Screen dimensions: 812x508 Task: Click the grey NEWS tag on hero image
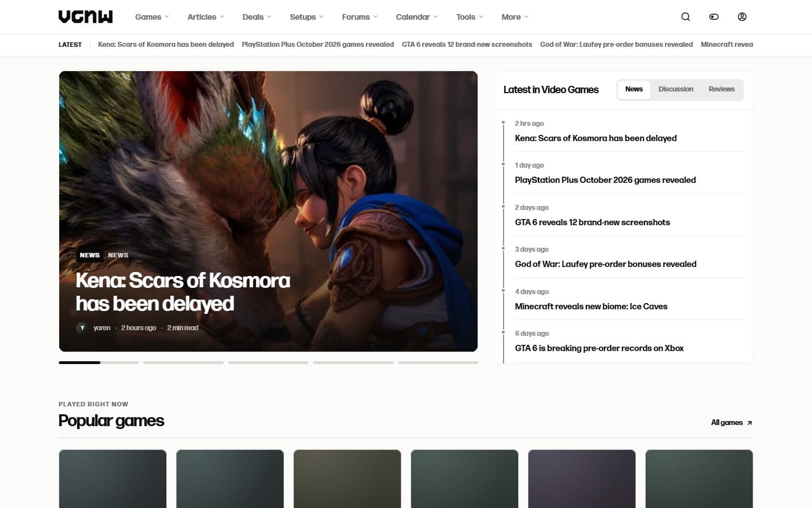coord(118,255)
